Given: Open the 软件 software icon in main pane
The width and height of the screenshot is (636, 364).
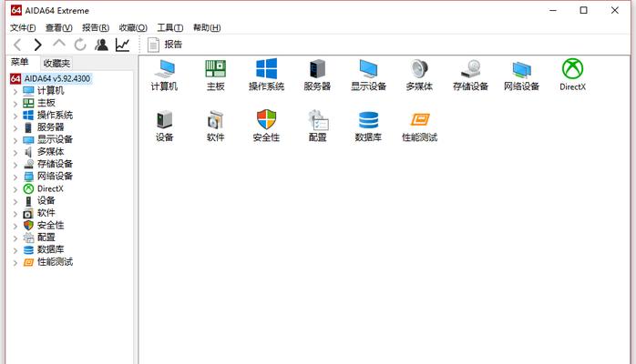Looking at the screenshot, I should tap(215, 126).
